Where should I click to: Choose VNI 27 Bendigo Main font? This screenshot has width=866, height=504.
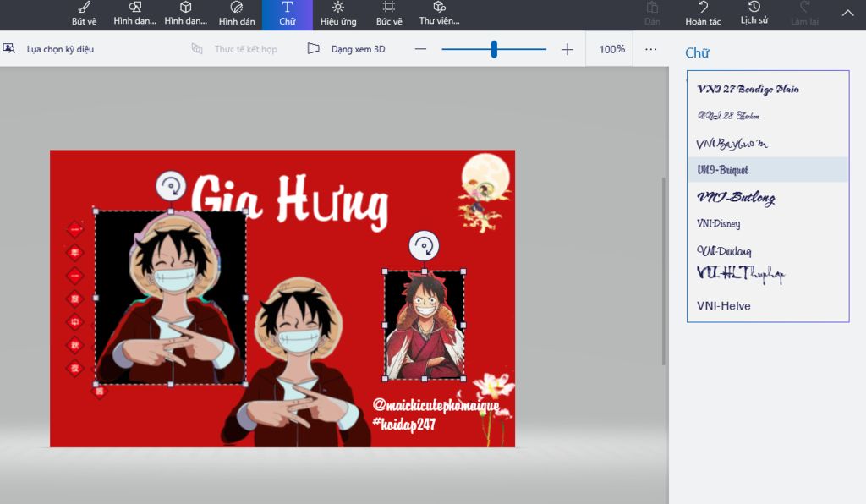click(768, 89)
